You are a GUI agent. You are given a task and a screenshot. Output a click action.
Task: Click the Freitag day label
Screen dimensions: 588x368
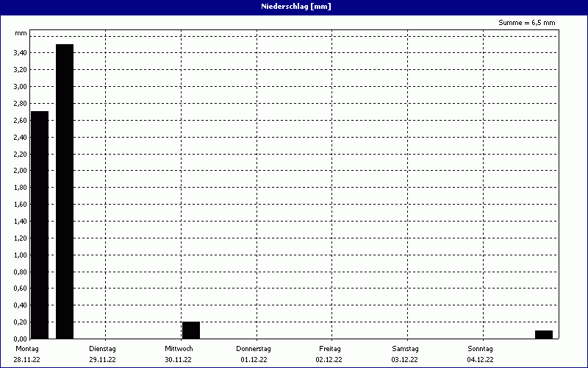(329, 348)
